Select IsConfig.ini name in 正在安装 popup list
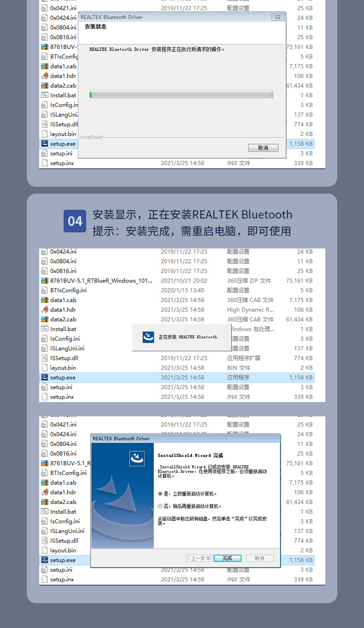Screen dimensions: 364x628 (x=65, y=338)
